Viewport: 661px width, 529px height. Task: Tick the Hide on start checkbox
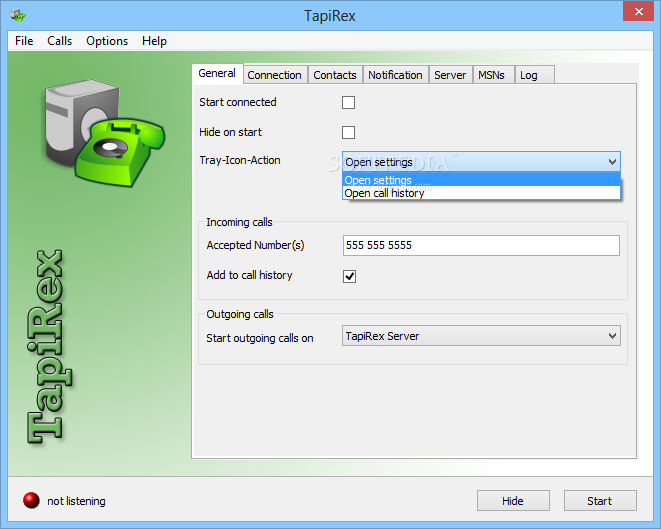click(348, 132)
